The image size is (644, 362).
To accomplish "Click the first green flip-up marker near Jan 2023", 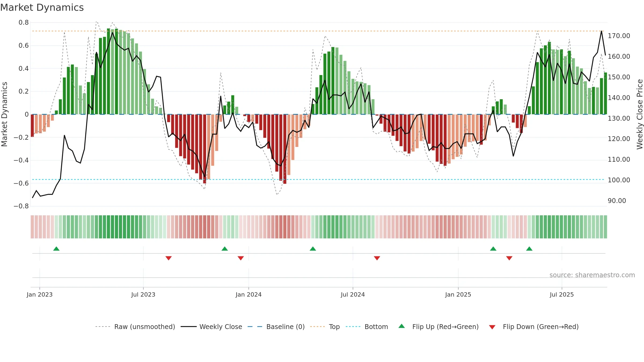I will [x=56, y=249].
